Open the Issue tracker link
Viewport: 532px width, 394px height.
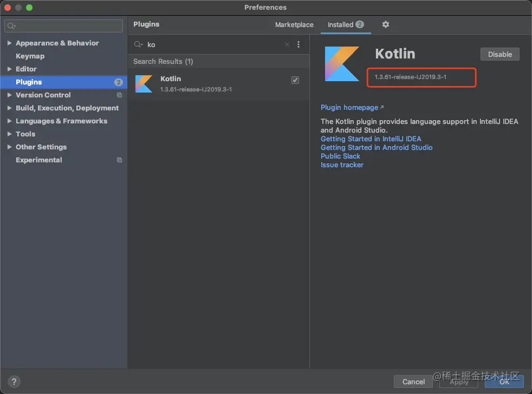click(342, 165)
